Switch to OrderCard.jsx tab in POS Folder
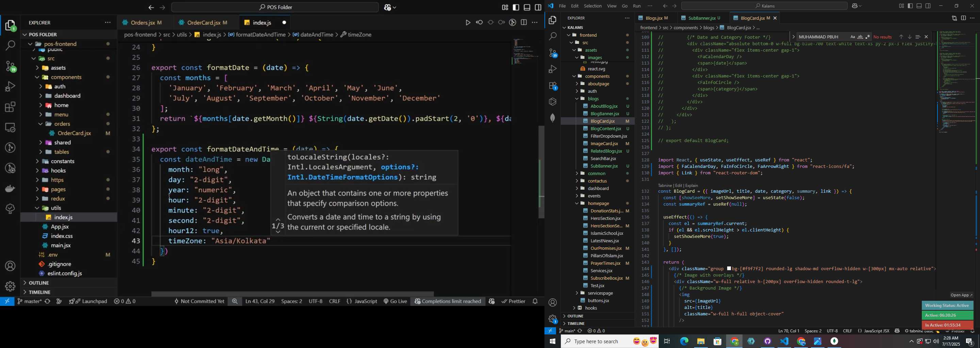Image resolution: width=980 pixels, height=348 pixels. click(x=204, y=23)
